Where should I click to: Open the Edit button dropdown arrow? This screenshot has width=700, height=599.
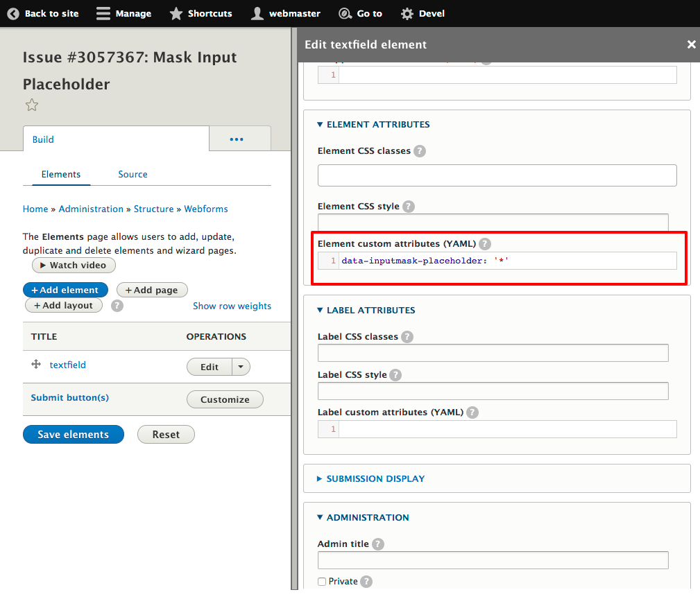241,367
